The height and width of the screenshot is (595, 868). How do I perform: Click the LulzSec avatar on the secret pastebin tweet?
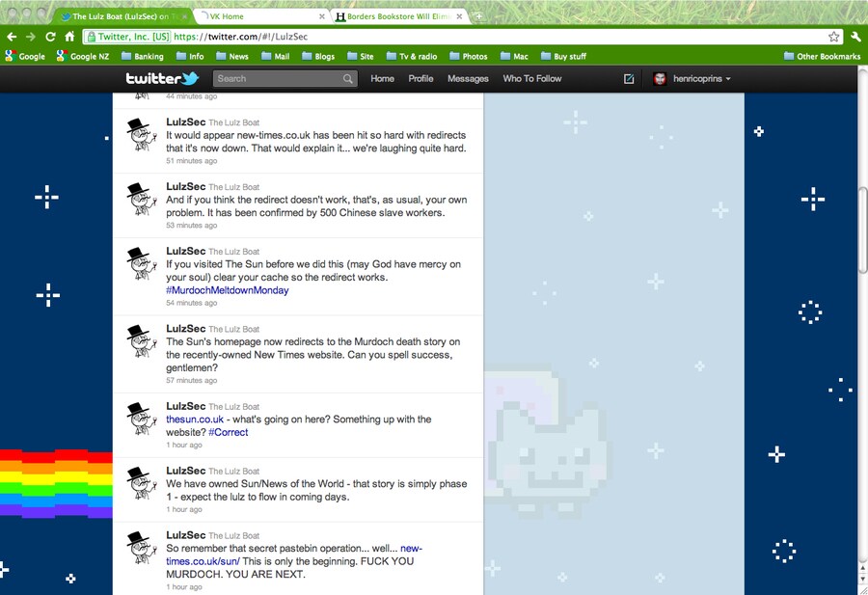pyautogui.click(x=140, y=548)
